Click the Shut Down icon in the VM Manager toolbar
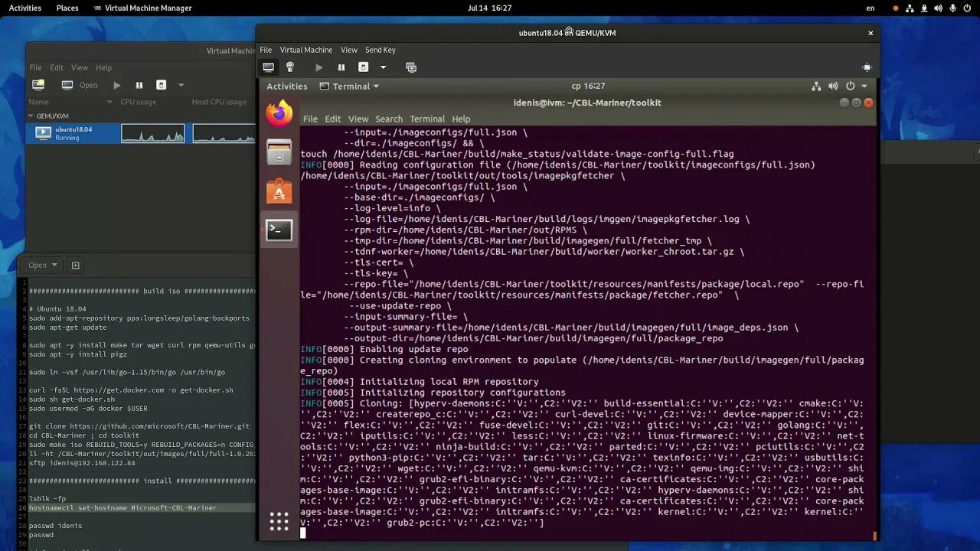 161,85
